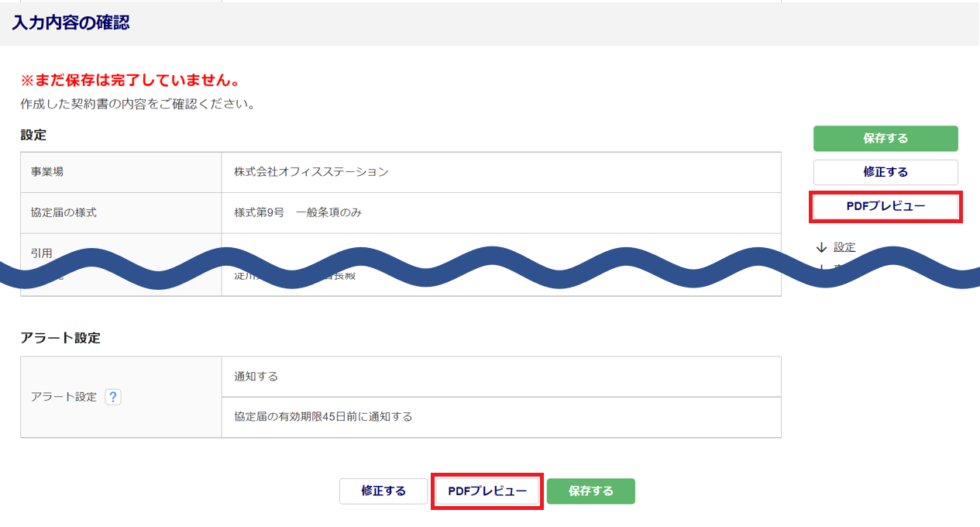Image resolution: width=980 pixels, height=527 pixels.
Task: Click the 入力内容の確認 page heading
Action: pyautogui.click(x=70, y=23)
